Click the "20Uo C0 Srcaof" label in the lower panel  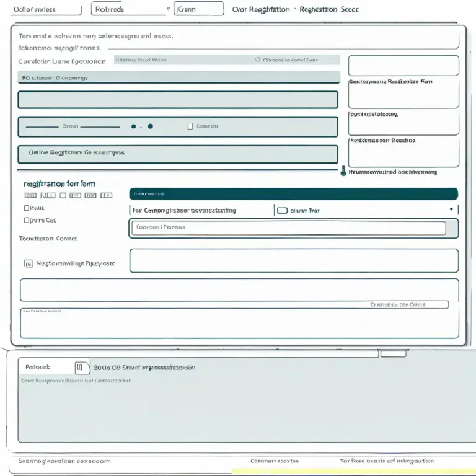click(144, 368)
